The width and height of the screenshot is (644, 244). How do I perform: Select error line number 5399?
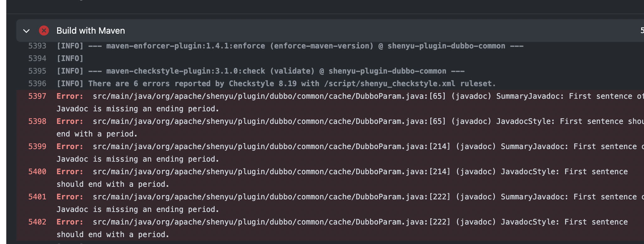[x=37, y=147]
